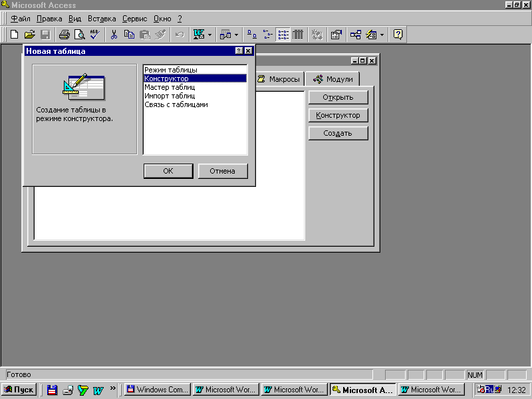Expand the Analyze dropdown arrow
Image resolution: width=532 pixels, height=399 pixels.
click(x=237, y=35)
